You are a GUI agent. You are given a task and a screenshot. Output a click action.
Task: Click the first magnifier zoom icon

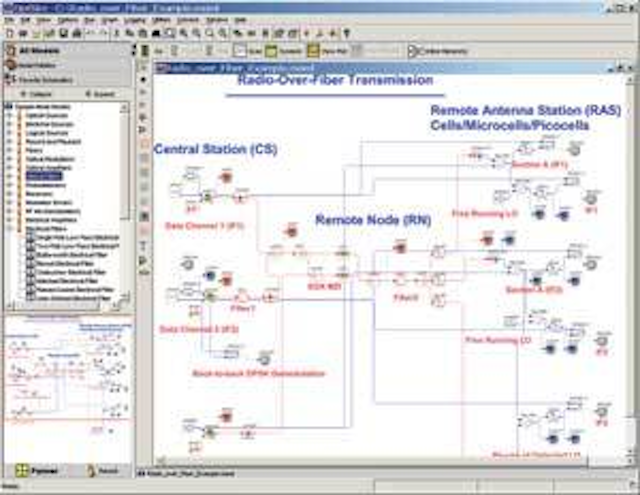pos(183,33)
